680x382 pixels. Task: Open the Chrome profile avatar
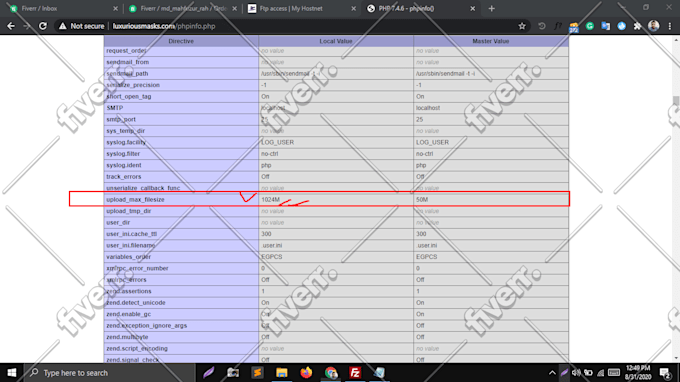[x=654, y=26]
